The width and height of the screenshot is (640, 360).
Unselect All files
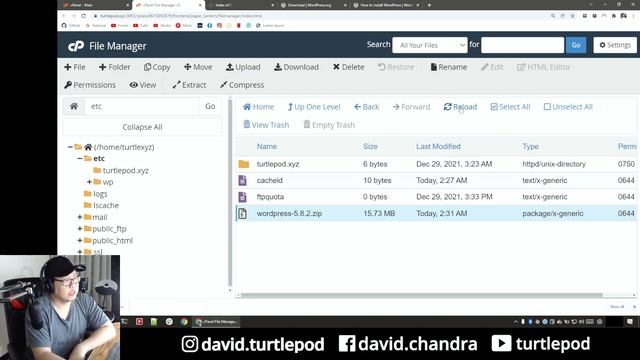click(568, 107)
